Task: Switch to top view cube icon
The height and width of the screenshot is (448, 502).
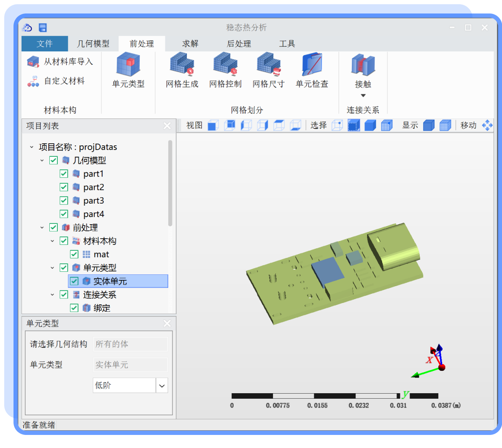Action: tap(279, 125)
